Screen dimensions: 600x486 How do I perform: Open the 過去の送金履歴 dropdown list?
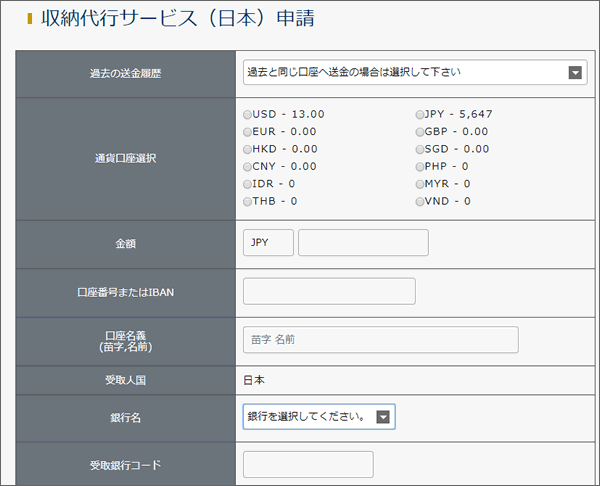pos(415,72)
